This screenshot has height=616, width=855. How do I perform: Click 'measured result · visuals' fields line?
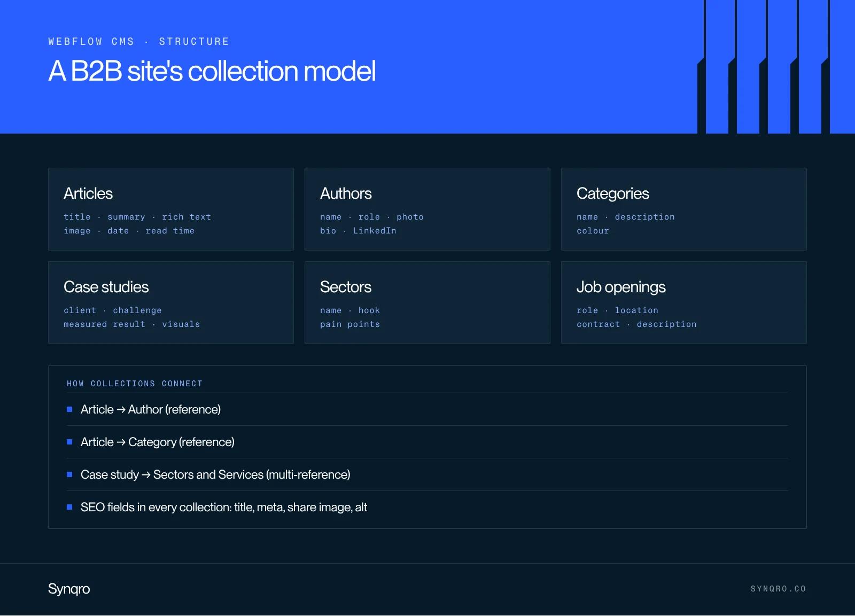132,324
